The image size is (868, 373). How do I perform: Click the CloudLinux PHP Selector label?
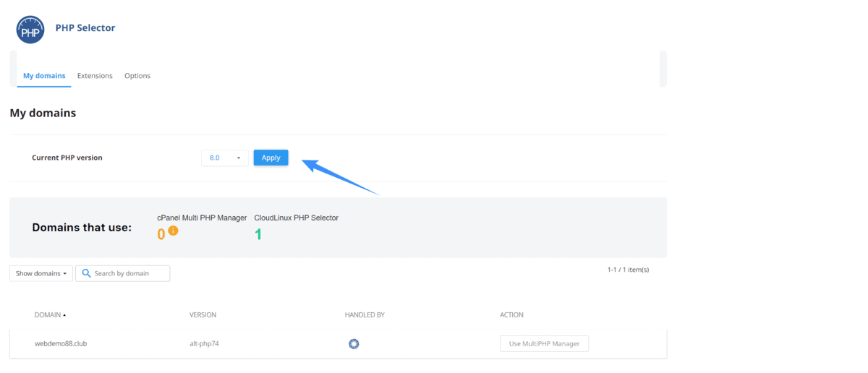tap(297, 218)
